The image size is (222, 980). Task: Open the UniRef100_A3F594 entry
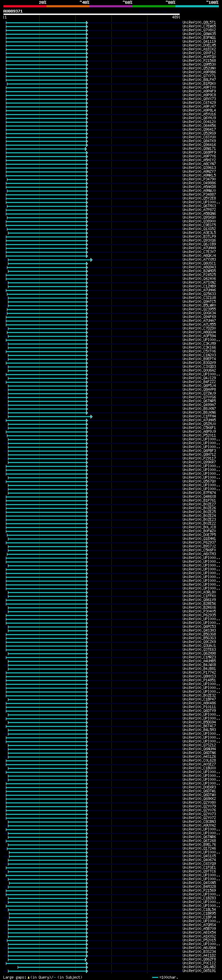point(199,336)
